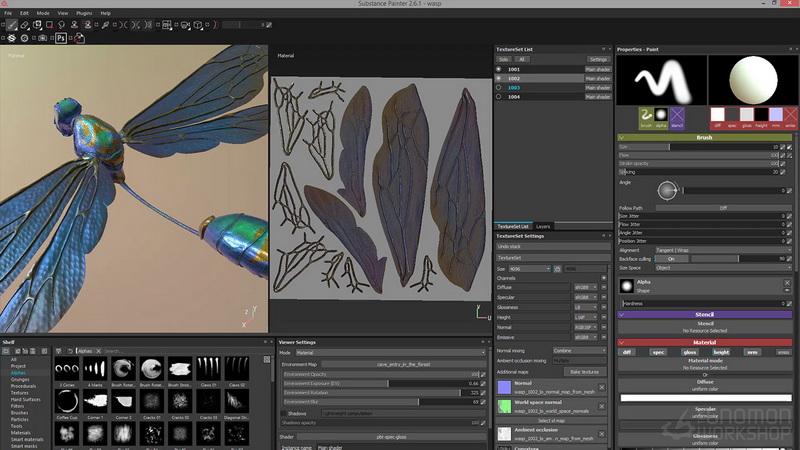Image resolution: width=800 pixels, height=450 pixels.
Task: Open the Size Space Object dropdown
Action: tap(723, 267)
